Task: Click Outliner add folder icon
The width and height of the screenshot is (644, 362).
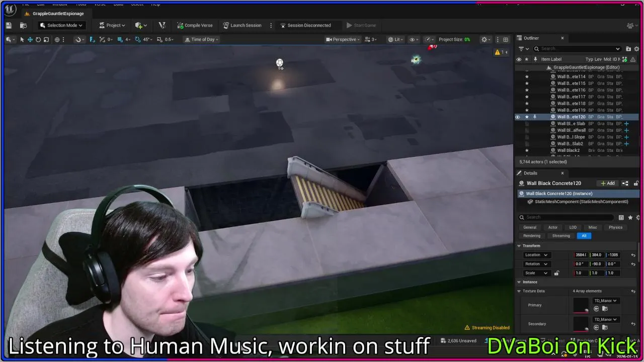Action: point(628,49)
